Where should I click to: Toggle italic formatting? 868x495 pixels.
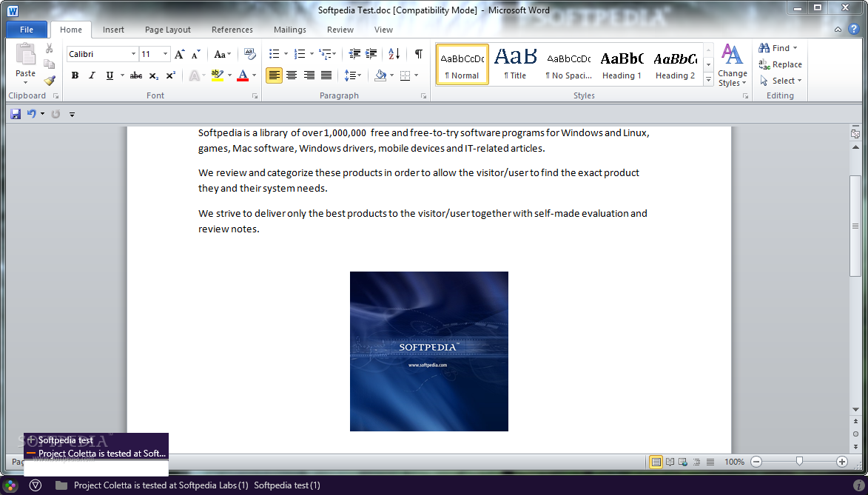(92, 76)
